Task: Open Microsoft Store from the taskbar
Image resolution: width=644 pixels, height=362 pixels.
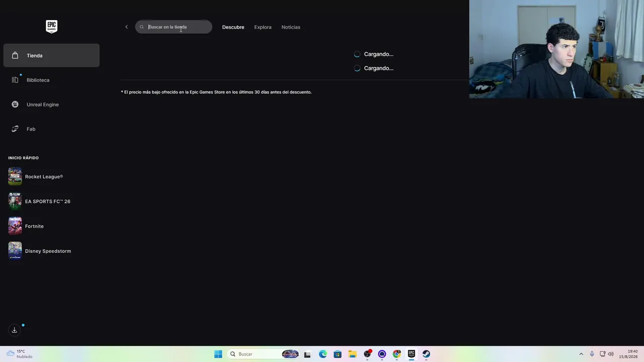Action: (x=338, y=354)
